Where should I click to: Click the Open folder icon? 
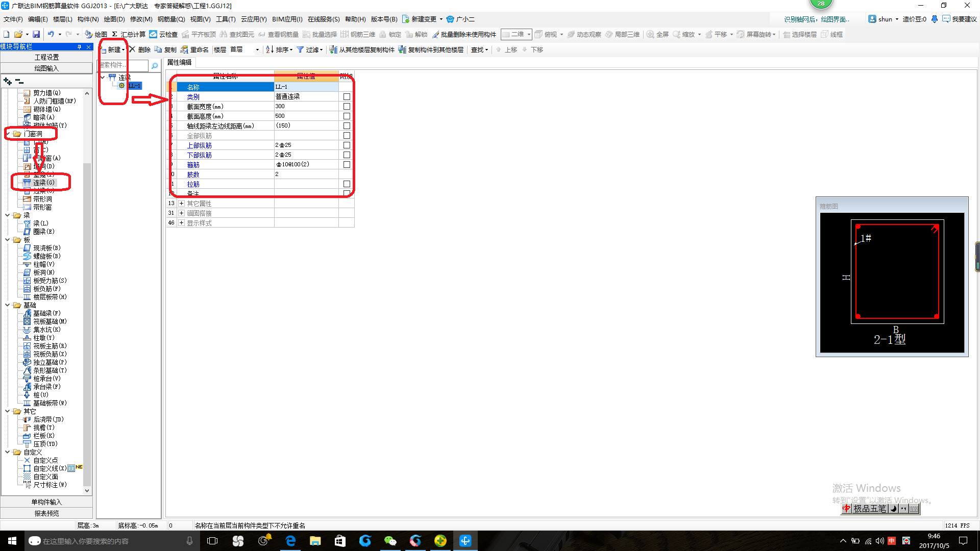click(18, 34)
